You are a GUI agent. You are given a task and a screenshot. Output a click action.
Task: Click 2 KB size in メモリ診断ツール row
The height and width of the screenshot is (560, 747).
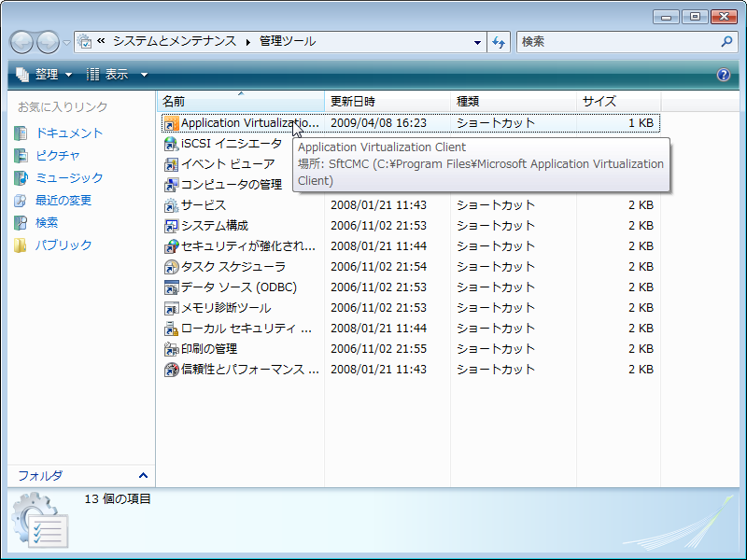pyautogui.click(x=641, y=308)
